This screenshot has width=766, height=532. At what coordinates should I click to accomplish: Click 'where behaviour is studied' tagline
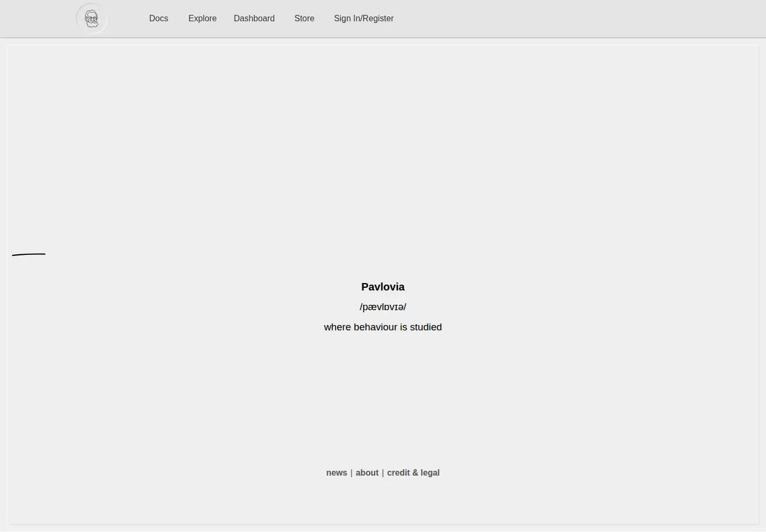383,327
